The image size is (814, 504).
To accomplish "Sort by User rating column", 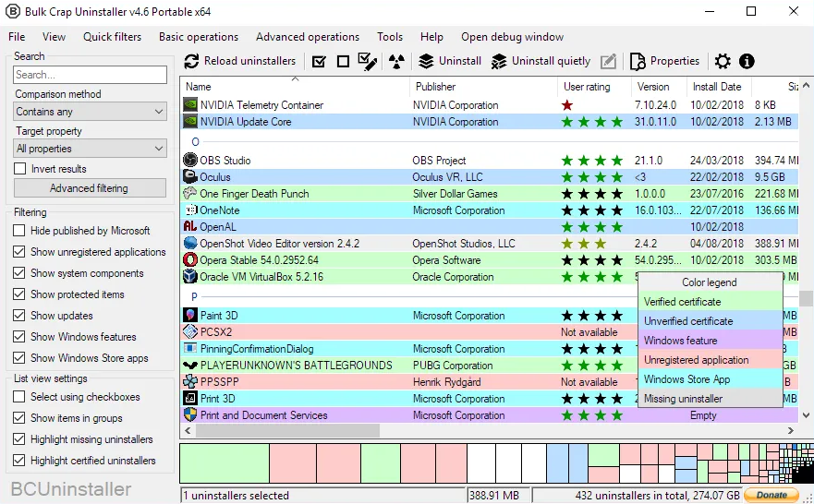I will pos(594,87).
